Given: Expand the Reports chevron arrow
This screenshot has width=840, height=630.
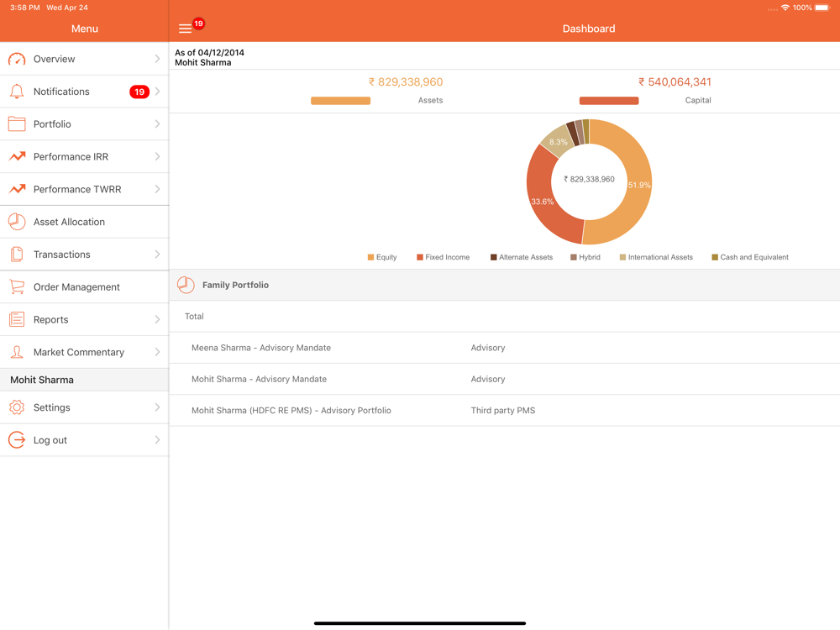Looking at the screenshot, I should pyautogui.click(x=157, y=320).
